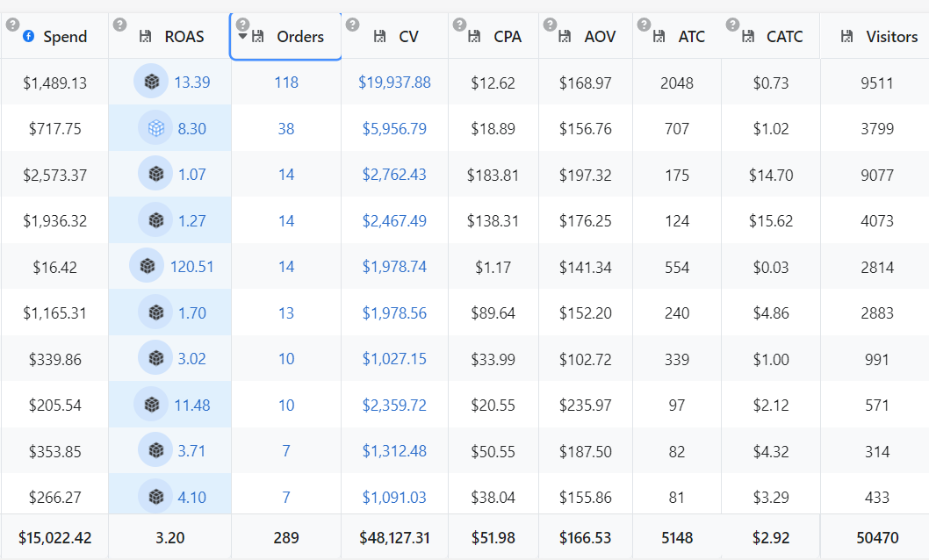The width and height of the screenshot is (929, 560).
Task: Open conversion value $1,027.15 link
Action: [x=394, y=359]
